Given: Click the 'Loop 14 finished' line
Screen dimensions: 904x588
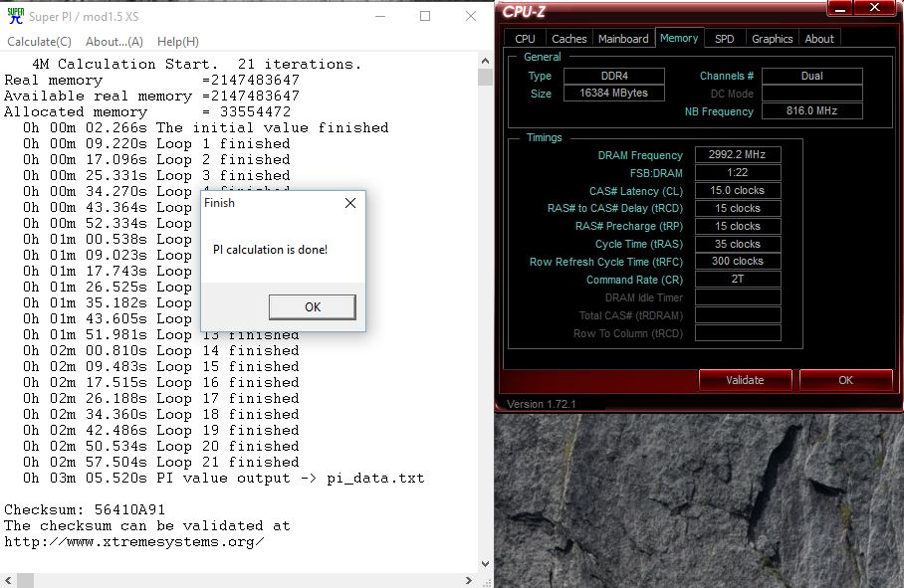Looking at the screenshot, I should (x=161, y=351).
